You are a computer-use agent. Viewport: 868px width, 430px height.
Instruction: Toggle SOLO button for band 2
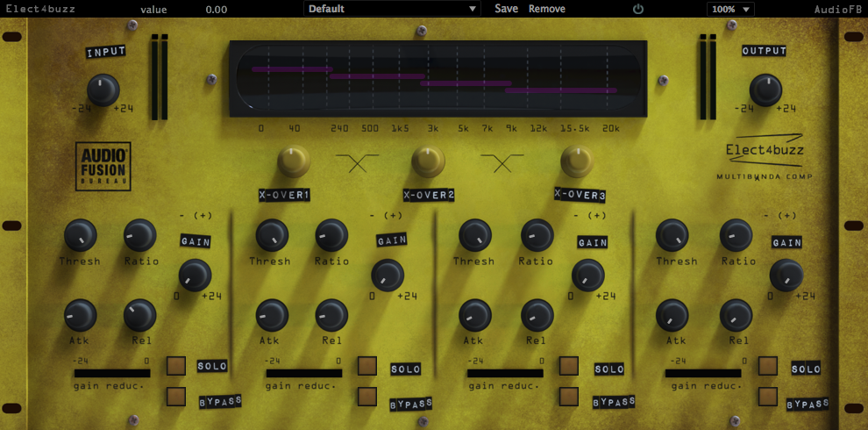pos(367,366)
